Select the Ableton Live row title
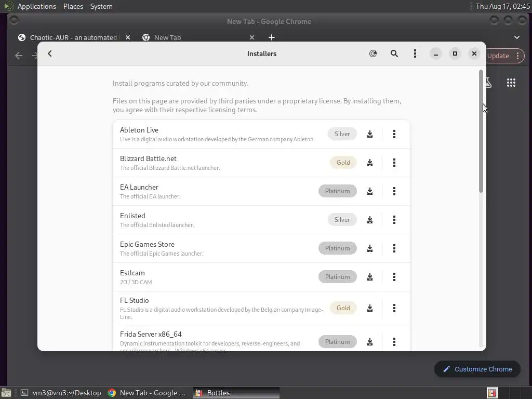This screenshot has height=399, width=532. [139, 130]
